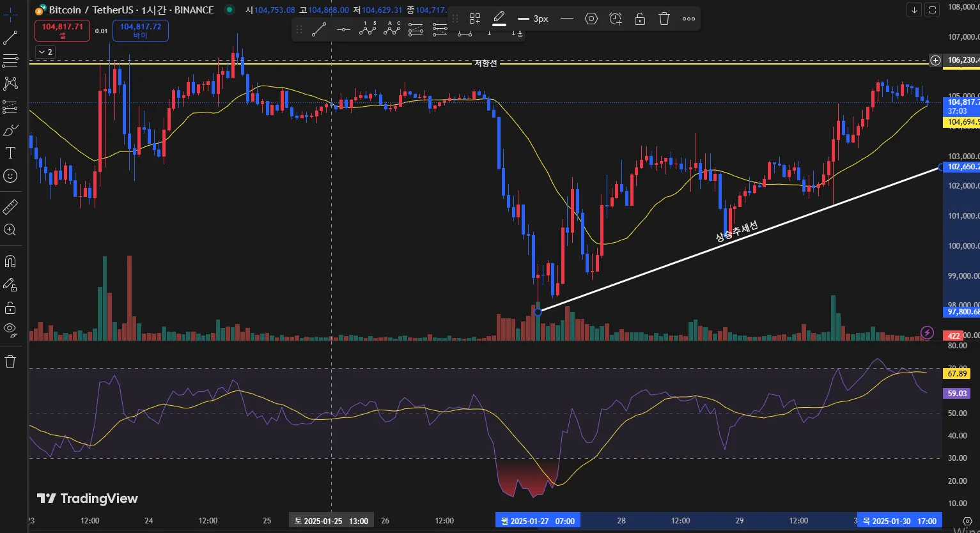Click the blue buy price button

click(x=141, y=31)
